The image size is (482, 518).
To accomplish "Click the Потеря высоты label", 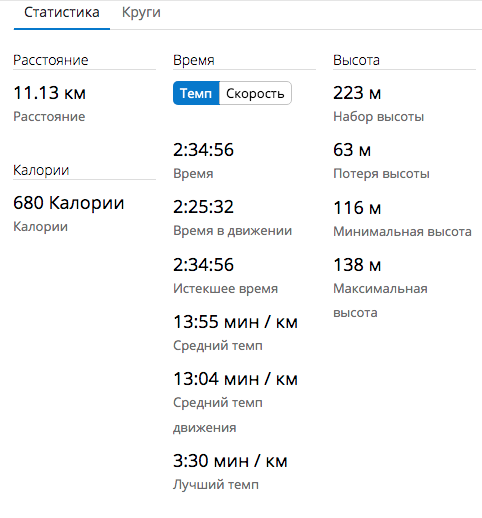I will [381, 174].
